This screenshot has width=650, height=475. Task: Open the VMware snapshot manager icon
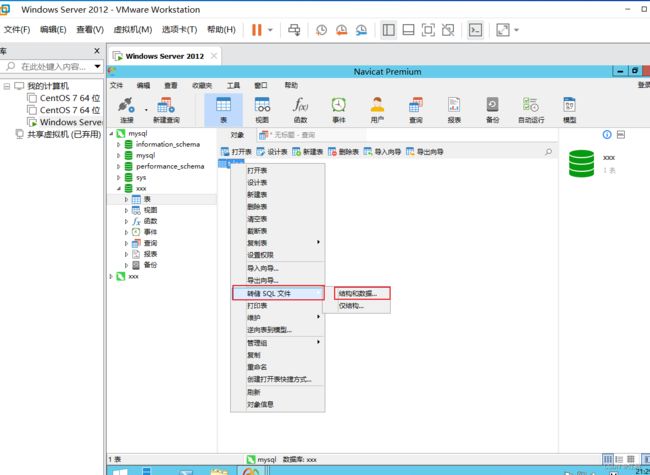tap(361, 30)
